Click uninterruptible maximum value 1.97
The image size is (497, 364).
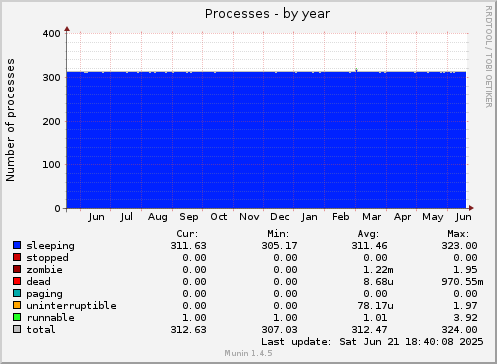pyautogui.click(x=465, y=306)
